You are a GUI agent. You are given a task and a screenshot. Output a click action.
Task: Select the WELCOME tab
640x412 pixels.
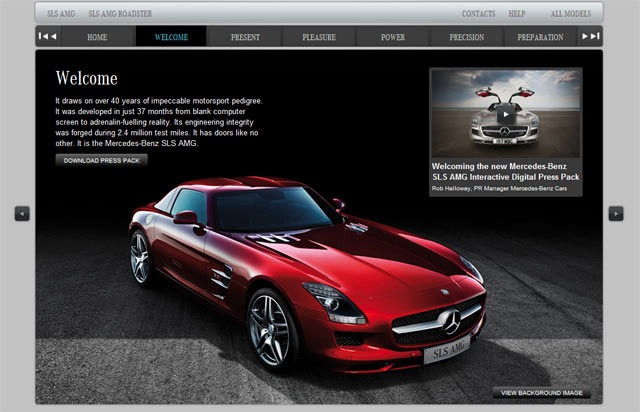171,37
